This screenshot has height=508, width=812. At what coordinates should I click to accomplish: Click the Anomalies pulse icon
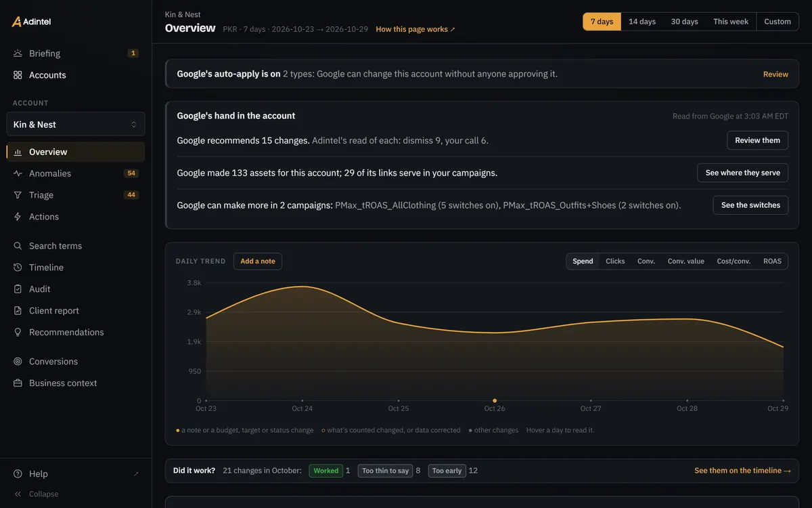tap(18, 173)
